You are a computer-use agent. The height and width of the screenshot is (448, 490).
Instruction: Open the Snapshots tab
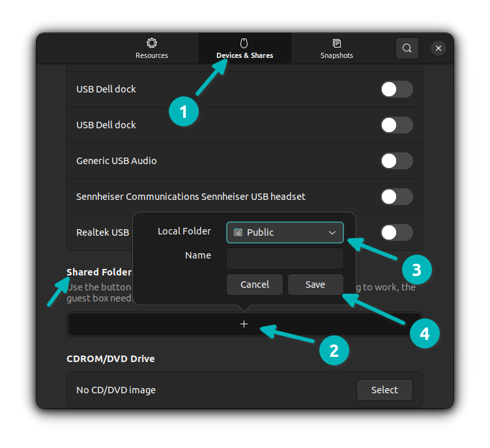(337, 49)
